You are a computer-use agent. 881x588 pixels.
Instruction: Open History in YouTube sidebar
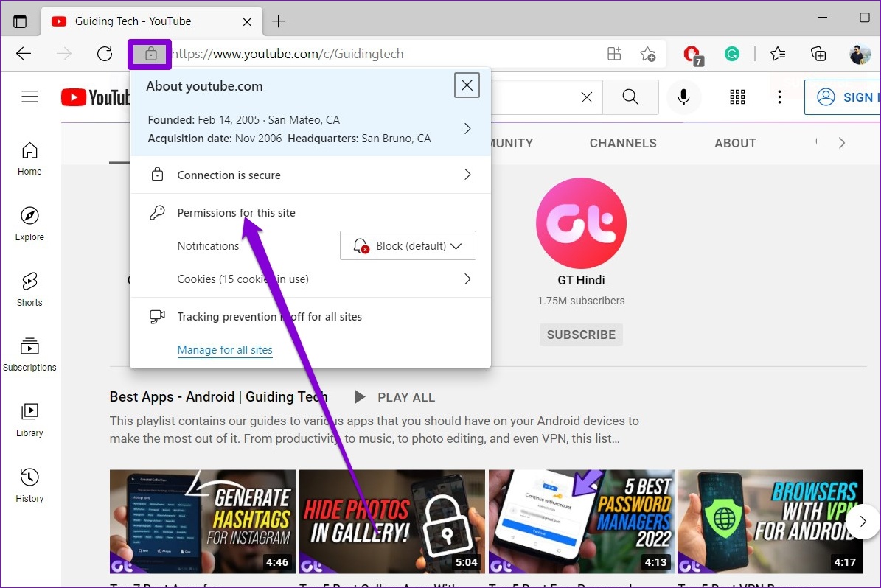29,486
